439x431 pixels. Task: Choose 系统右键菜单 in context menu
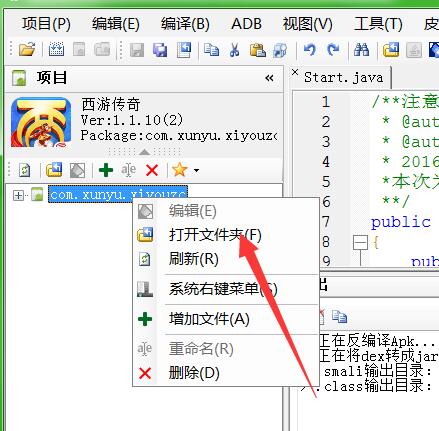[x=223, y=289]
